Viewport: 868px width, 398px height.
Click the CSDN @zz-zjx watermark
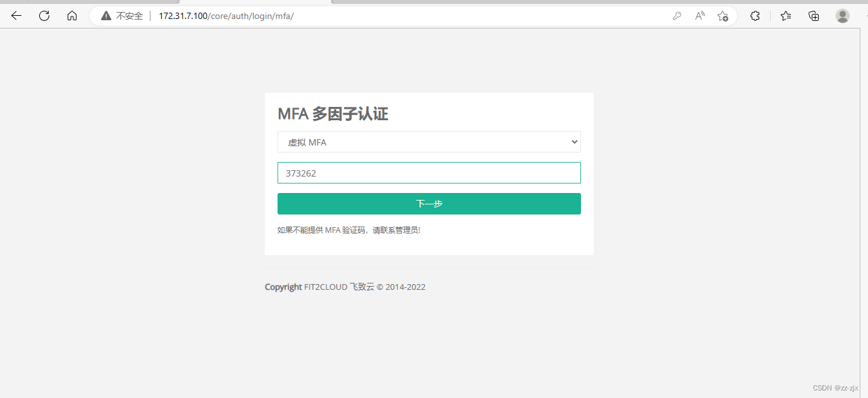[836, 388]
